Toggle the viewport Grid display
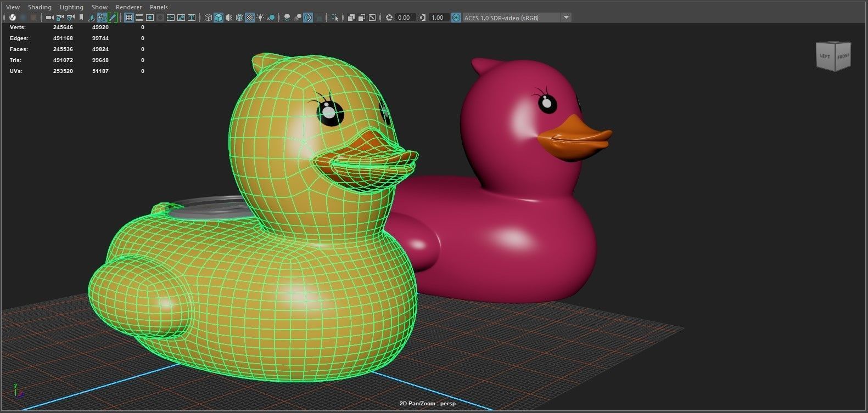This screenshot has width=868, height=413. pos(129,18)
